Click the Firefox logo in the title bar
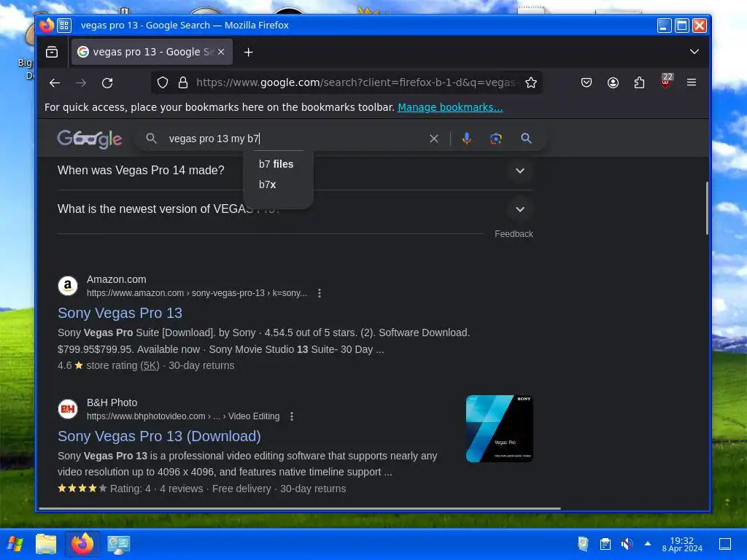Screen dimensions: 747x560 click(x=47, y=26)
